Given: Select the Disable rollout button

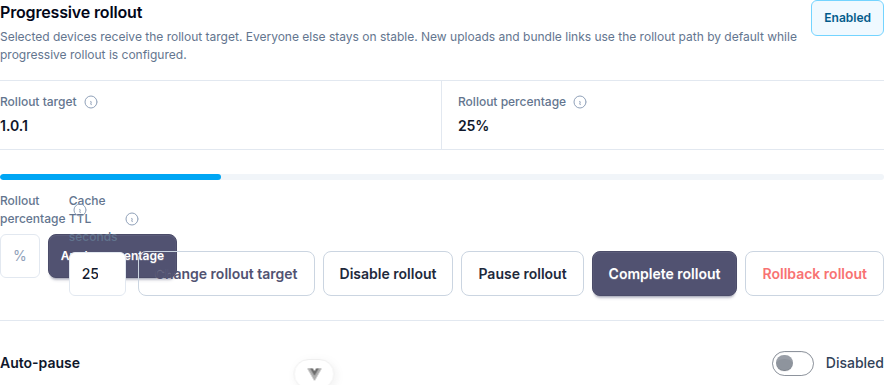Looking at the screenshot, I should [388, 273].
